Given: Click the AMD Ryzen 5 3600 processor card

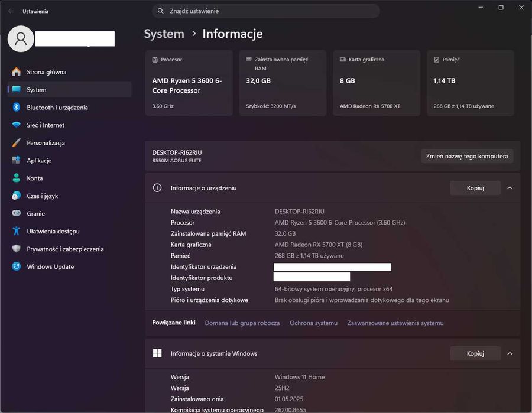Looking at the screenshot, I should 189,83.
